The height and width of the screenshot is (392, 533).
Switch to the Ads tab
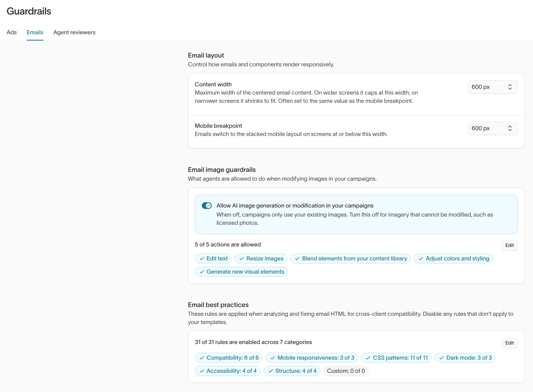(12, 32)
